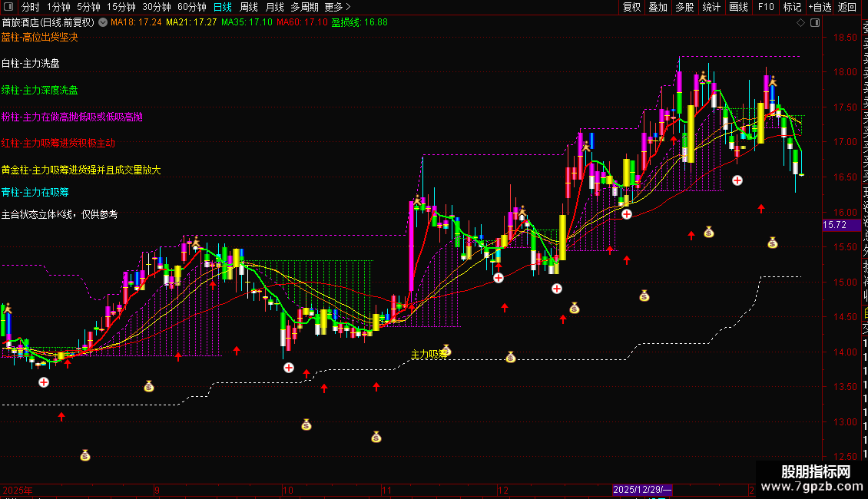Open the 多周期 multi-period view
The width and height of the screenshot is (868, 499).
coord(304,7)
